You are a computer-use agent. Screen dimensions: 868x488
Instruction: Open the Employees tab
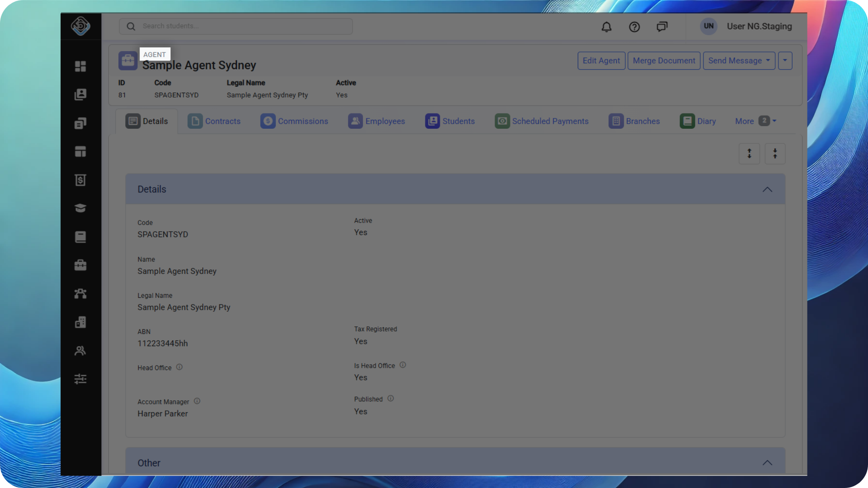tap(377, 121)
